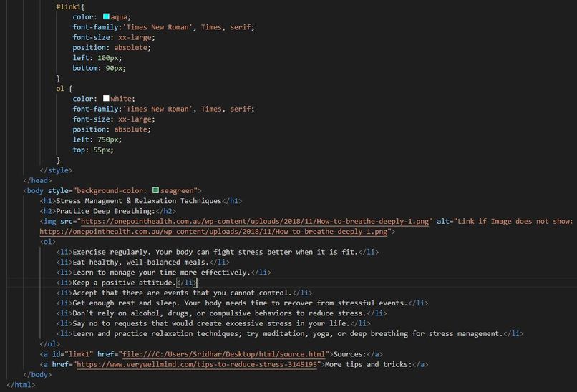Click 'Eat healthy, well-balanced meals.' line
Viewport: 577px width, 392px height.
[142, 263]
